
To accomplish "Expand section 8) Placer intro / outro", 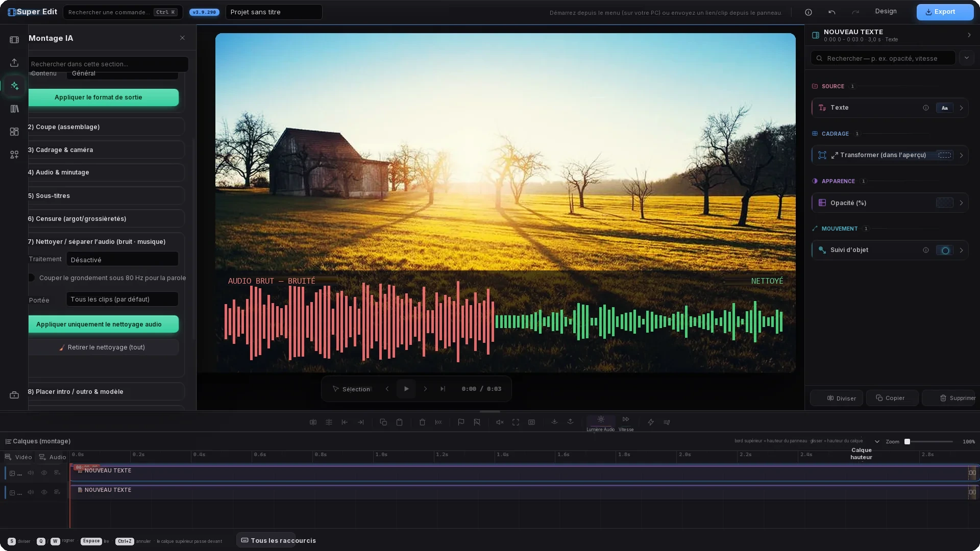I will point(106,392).
